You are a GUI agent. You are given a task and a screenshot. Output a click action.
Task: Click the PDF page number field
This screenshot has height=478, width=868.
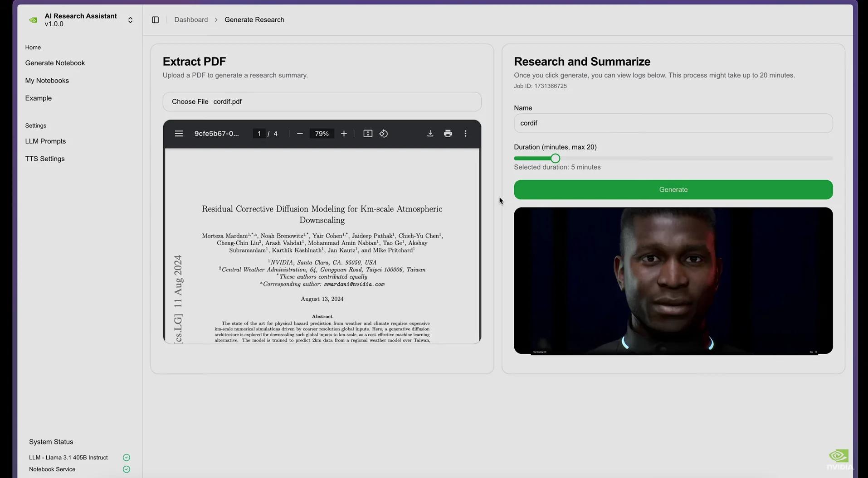point(259,134)
